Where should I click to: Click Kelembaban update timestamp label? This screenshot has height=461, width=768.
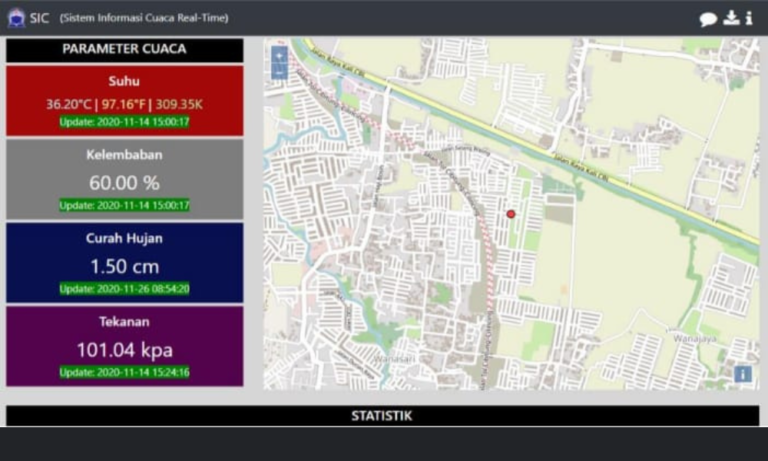pos(124,205)
